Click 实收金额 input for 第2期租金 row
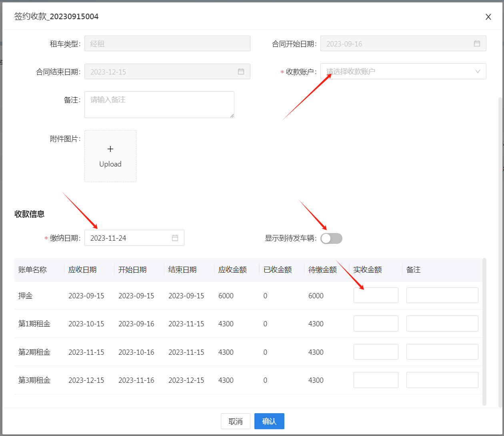This screenshot has height=436, width=504. [x=376, y=352]
